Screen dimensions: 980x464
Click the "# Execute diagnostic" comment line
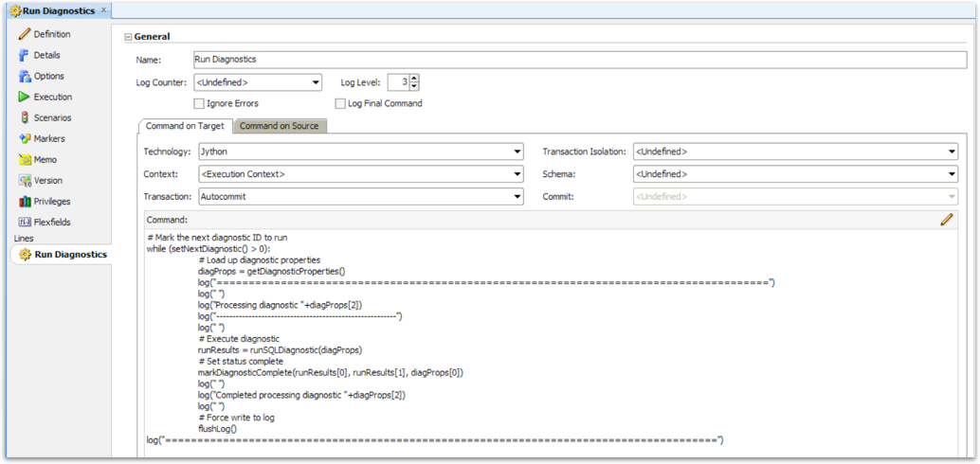pyautogui.click(x=240, y=338)
